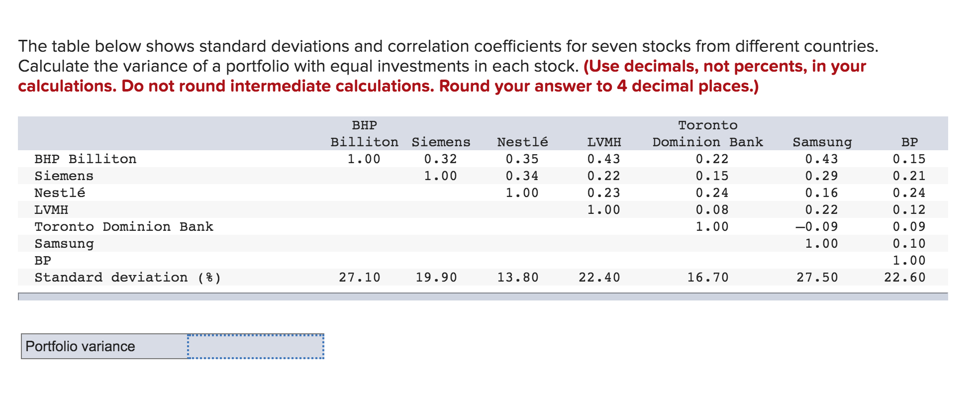Click the Toronto Dominion Bank label
Screen dimensions: 980x393
[x=123, y=226]
